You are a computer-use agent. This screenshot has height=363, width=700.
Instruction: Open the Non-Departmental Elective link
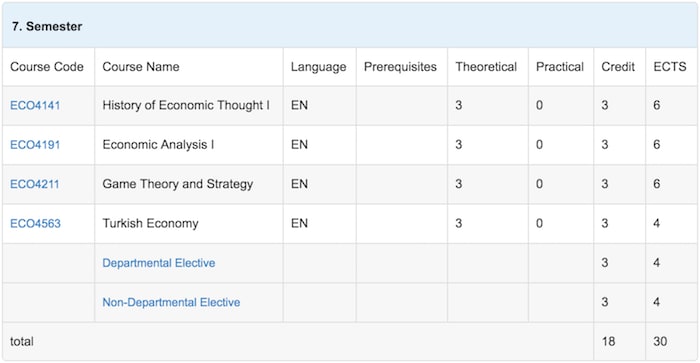[171, 302]
